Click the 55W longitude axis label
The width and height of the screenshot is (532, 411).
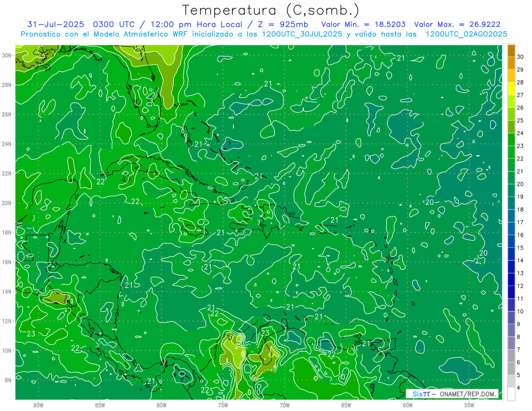click(x=469, y=405)
